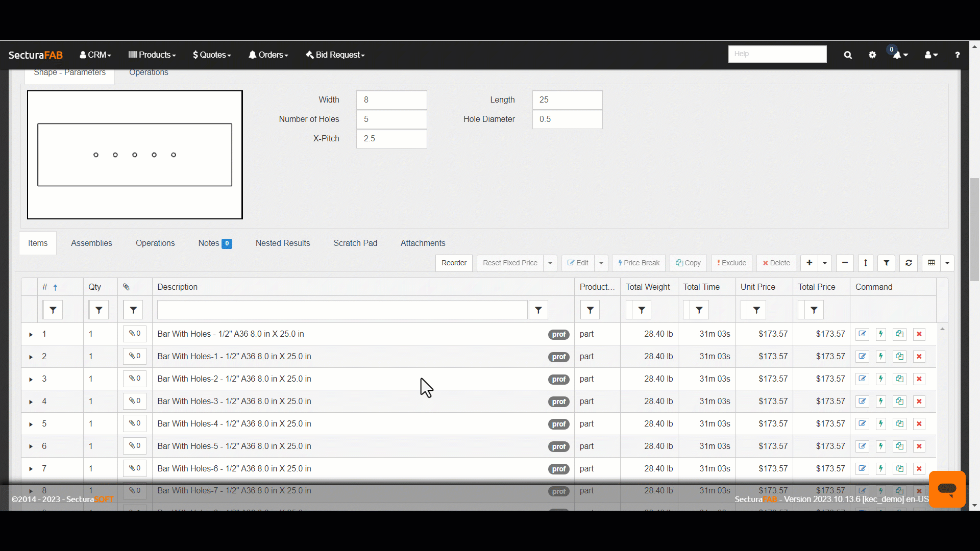Toggle the Total Weight column filter
Image resolution: width=980 pixels, height=551 pixels.
pyautogui.click(x=642, y=310)
